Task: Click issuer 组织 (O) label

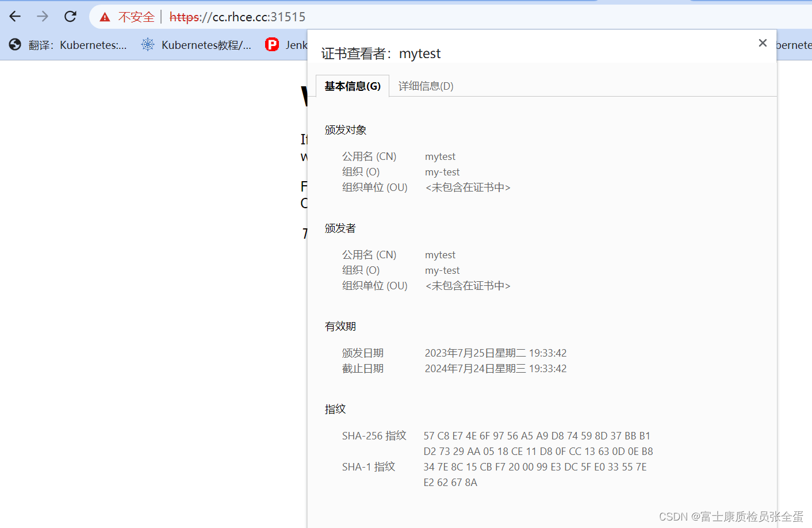Action: pyautogui.click(x=361, y=270)
